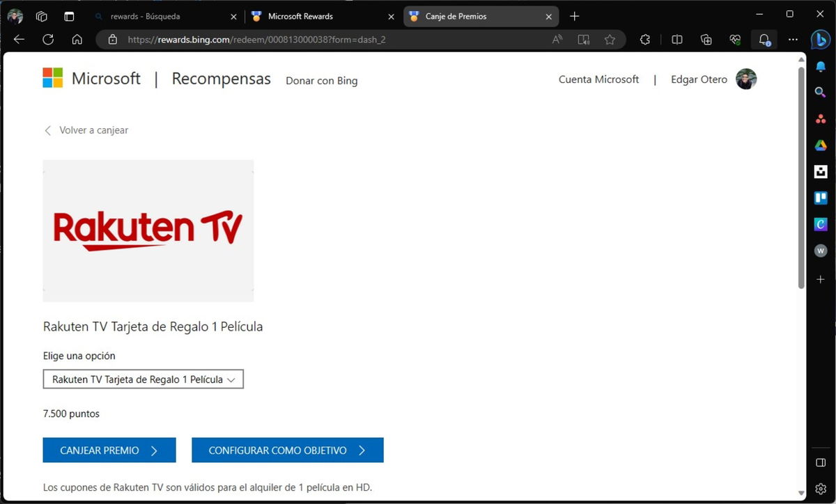Switch to the Microsoft Rewards tab
836x504 pixels.
(x=313, y=15)
